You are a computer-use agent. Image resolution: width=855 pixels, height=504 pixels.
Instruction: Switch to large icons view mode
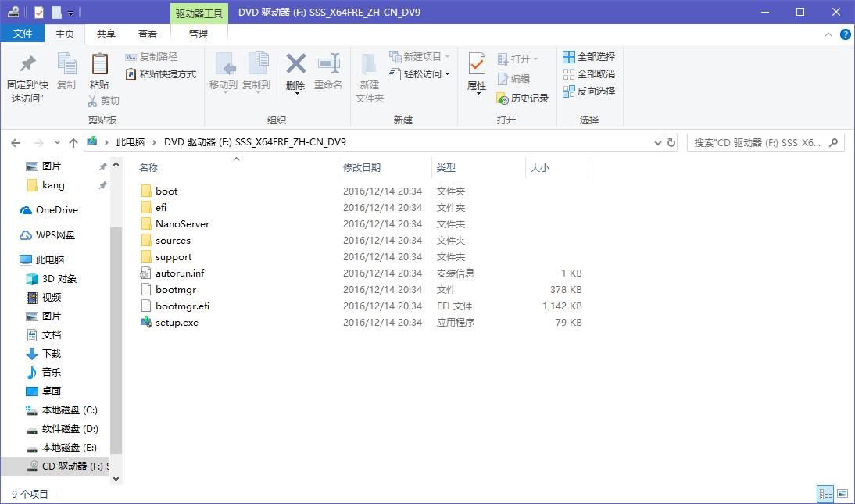click(842, 494)
